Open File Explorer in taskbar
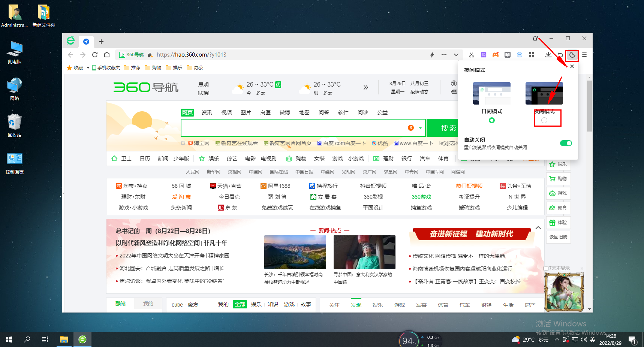The width and height of the screenshot is (644, 347). point(64,340)
